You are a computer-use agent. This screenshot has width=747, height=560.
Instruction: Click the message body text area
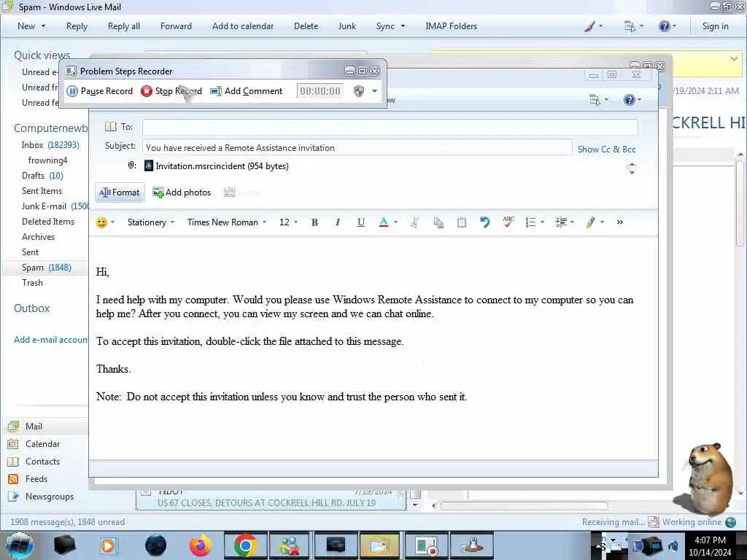(x=373, y=348)
